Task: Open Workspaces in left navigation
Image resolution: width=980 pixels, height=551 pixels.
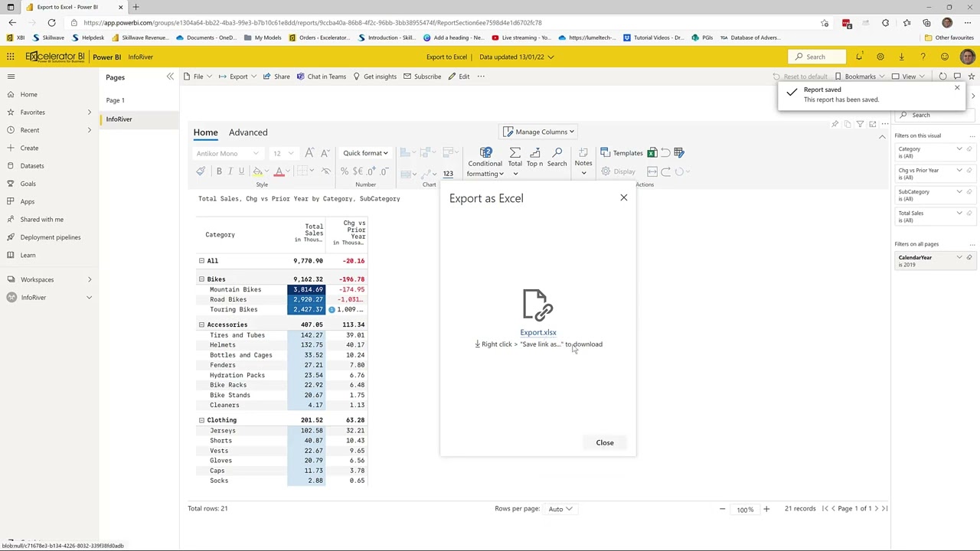Action: pyautogui.click(x=37, y=279)
